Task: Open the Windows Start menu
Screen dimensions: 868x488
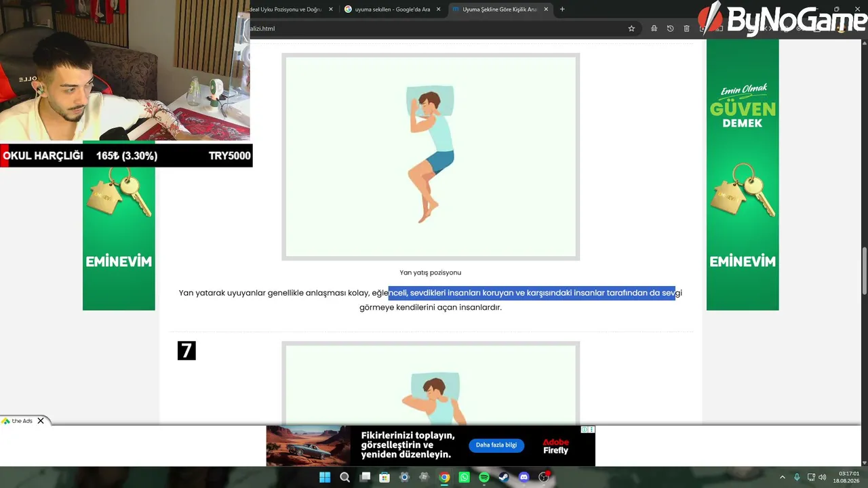Action: [x=325, y=477]
